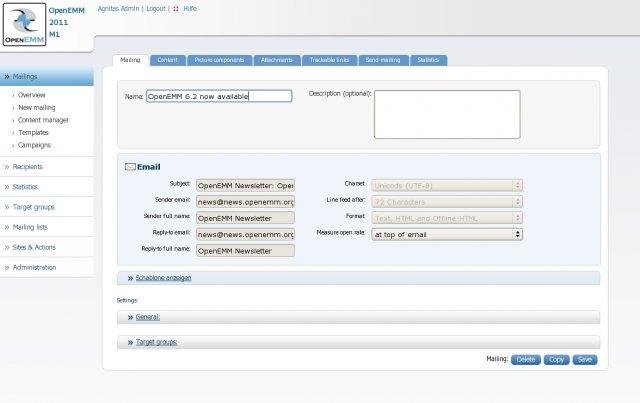Click the double-arrow icon beside Schablone anzeigen

(130, 278)
